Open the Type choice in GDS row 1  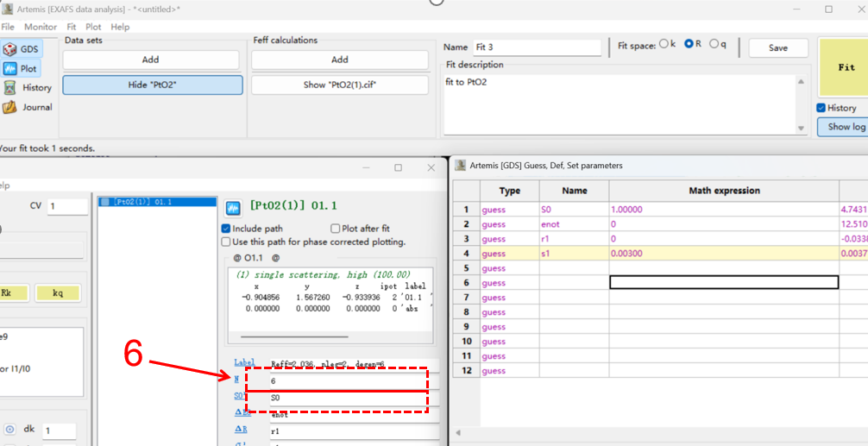click(509, 210)
